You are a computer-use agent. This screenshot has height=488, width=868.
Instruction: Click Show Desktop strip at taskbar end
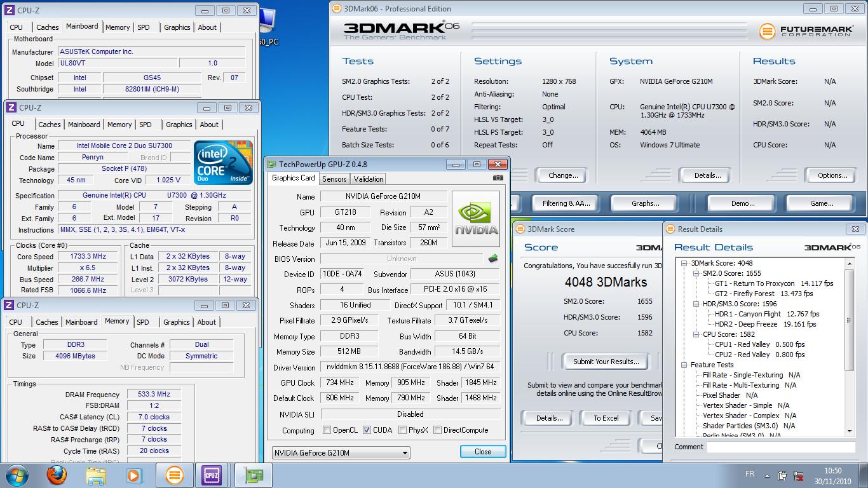coord(864,476)
